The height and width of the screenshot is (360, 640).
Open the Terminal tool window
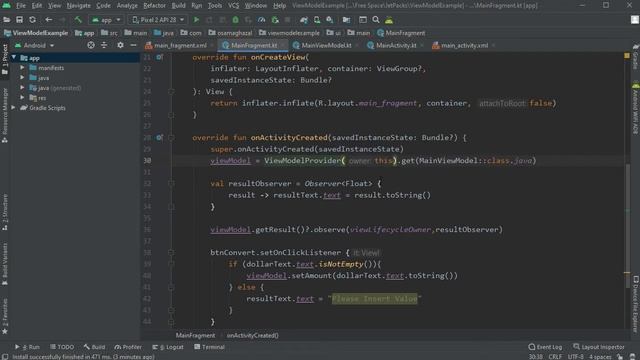(209, 347)
